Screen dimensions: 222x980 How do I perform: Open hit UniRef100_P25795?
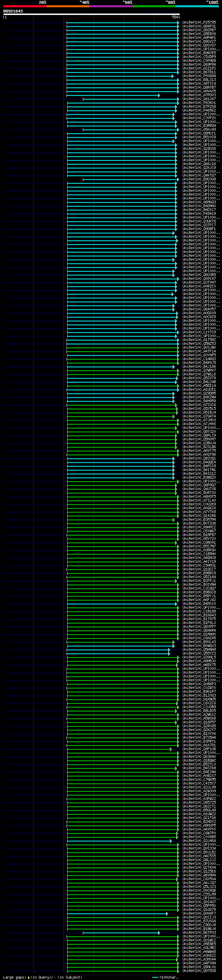point(199,23)
